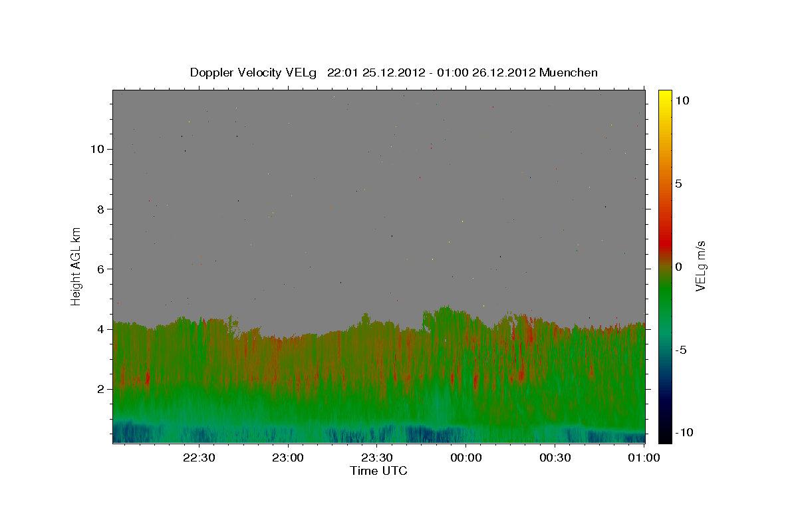Image resolution: width=798 pixels, height=532 pixels.
Task: Click the height axis label 4
Action: [100, 329]
